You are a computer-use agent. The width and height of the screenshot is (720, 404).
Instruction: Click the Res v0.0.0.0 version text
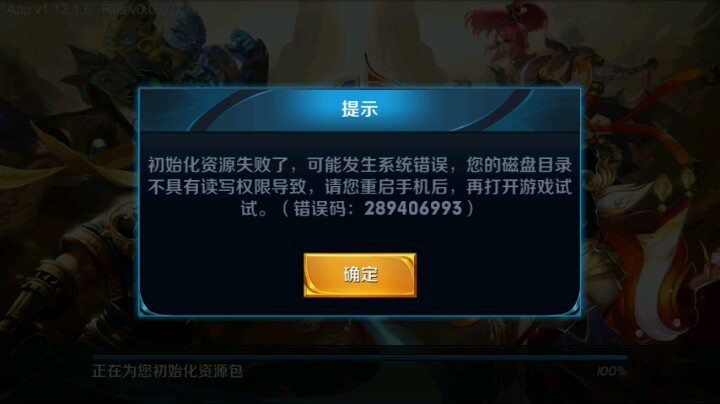point(142,10)
